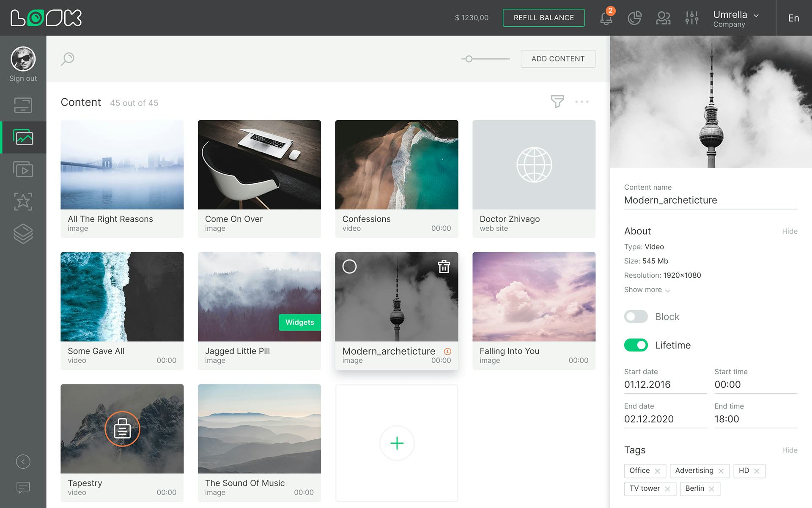Viewport: 812px width, 508px height.
Task: Open the notifications bell icon
Action: tap(606, 18)
